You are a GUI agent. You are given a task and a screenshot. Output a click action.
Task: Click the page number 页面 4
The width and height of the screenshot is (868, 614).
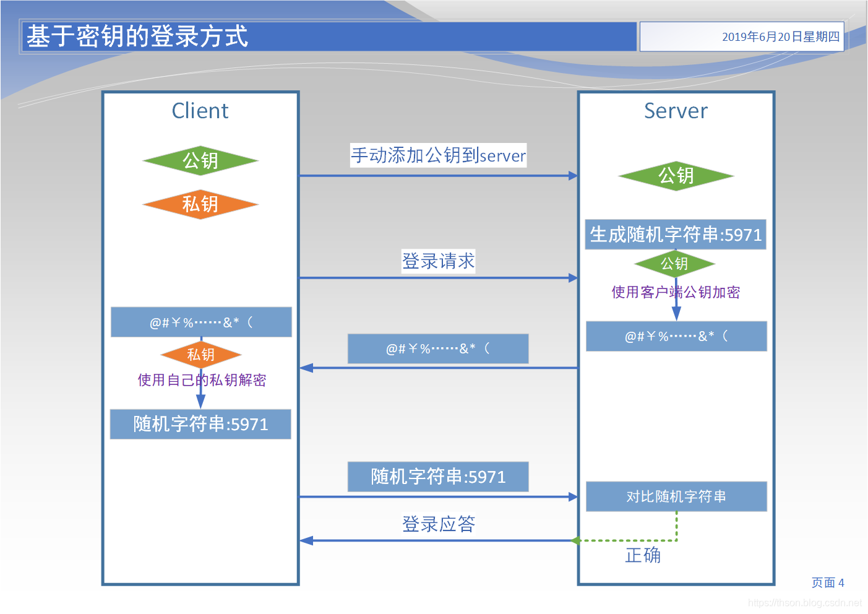(x=828, y=582)
